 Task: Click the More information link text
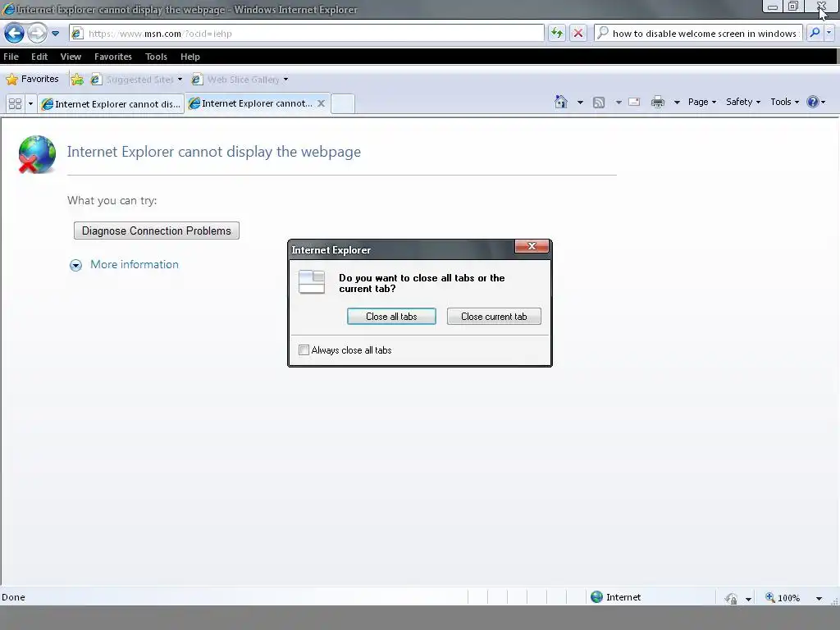pos(135,265)
